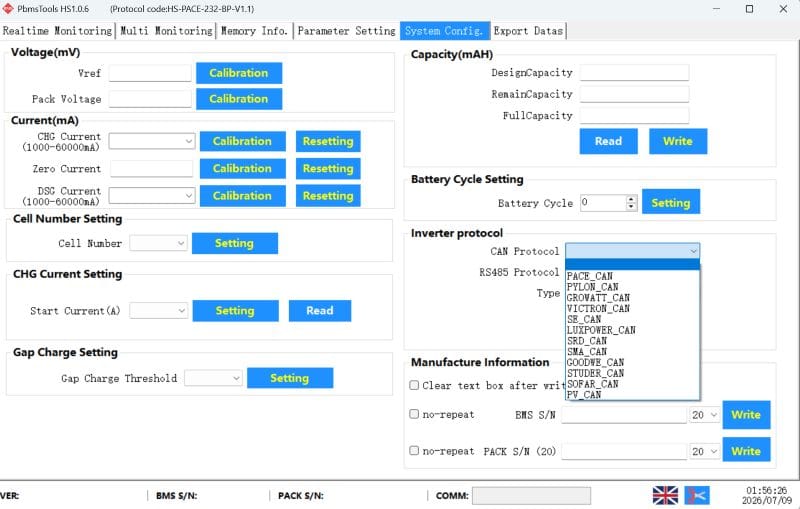Click the Pack Voltage input field
Screen dimensions: 800x509
pyautogui.click(x=150, y=99)
